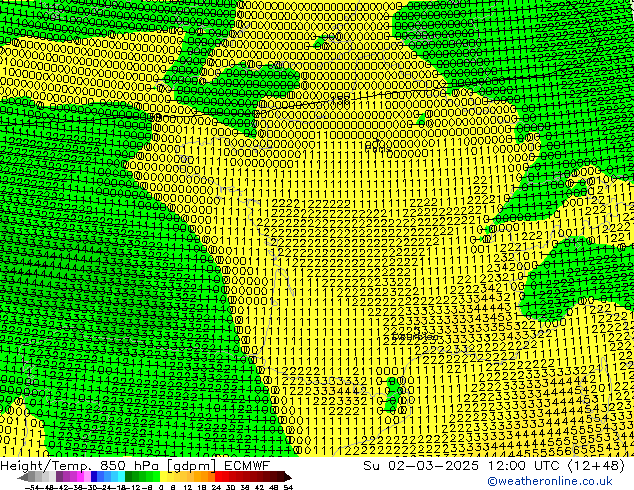Screen dimensions: 634x490
Task: Pick the bright red swatch above legend value 24
Action: point(218,476)
